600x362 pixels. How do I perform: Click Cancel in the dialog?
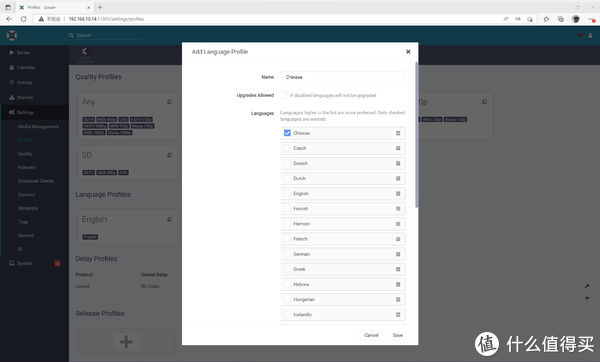point(371,335)
